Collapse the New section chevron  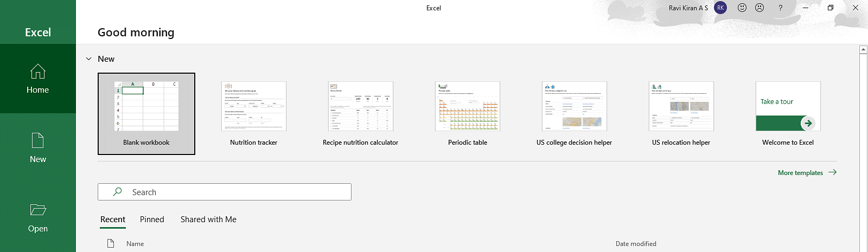click(88, 59)
